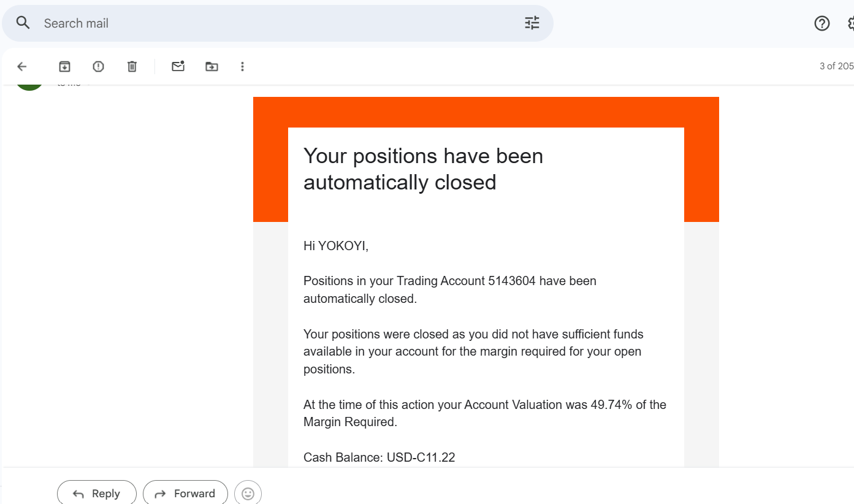
Task: Focus the Search mail input field
Action: click(x=276, y=23)
